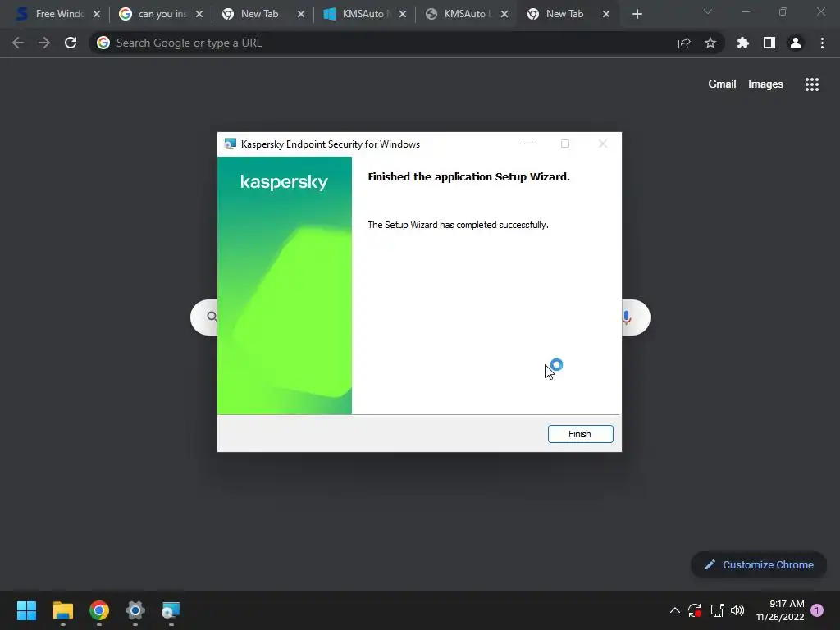This screenshot has width=840, height=630.
Task: Open the notification center badge
Action: 817,610
